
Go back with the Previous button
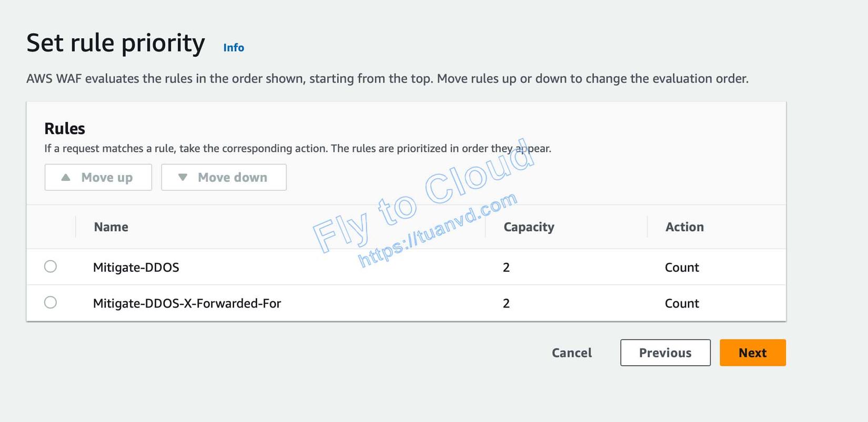tap(665, 353)
